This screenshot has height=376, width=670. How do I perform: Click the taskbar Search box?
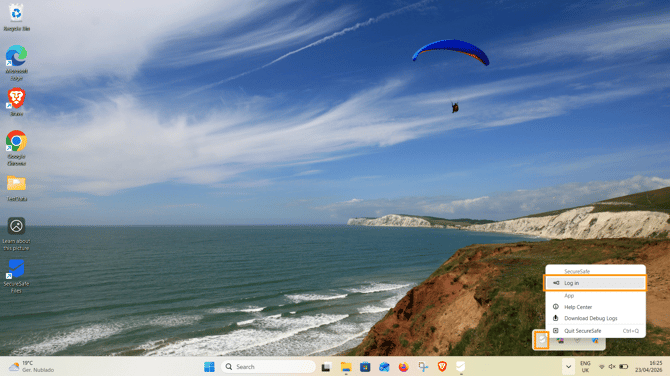[268, 367]
